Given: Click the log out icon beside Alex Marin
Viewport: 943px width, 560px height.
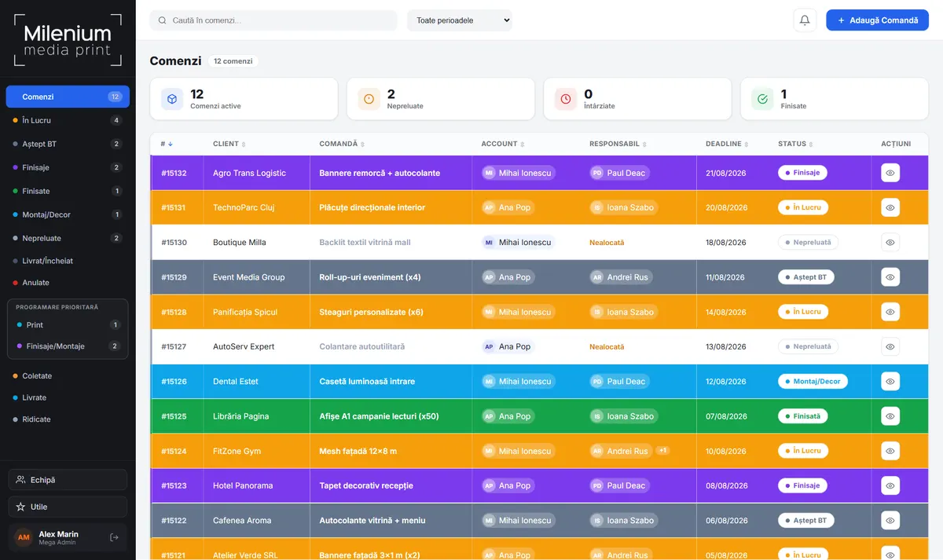Looking at the screenshot, I should coord(114,537).
